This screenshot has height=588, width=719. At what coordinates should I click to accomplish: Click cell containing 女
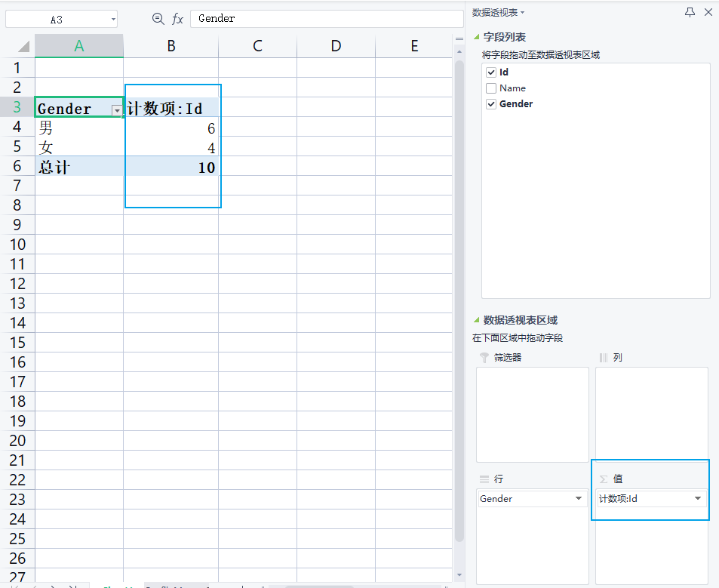(79, 146)
